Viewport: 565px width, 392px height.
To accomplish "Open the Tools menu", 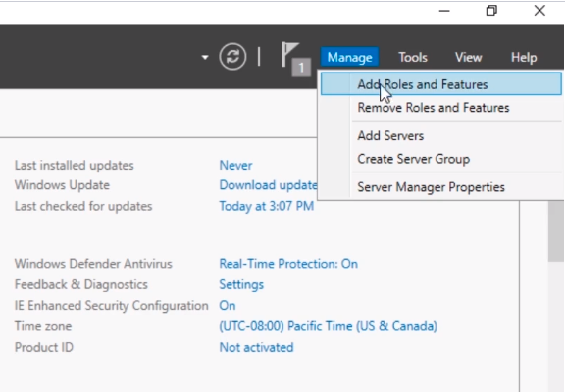I will click(413, 57).
